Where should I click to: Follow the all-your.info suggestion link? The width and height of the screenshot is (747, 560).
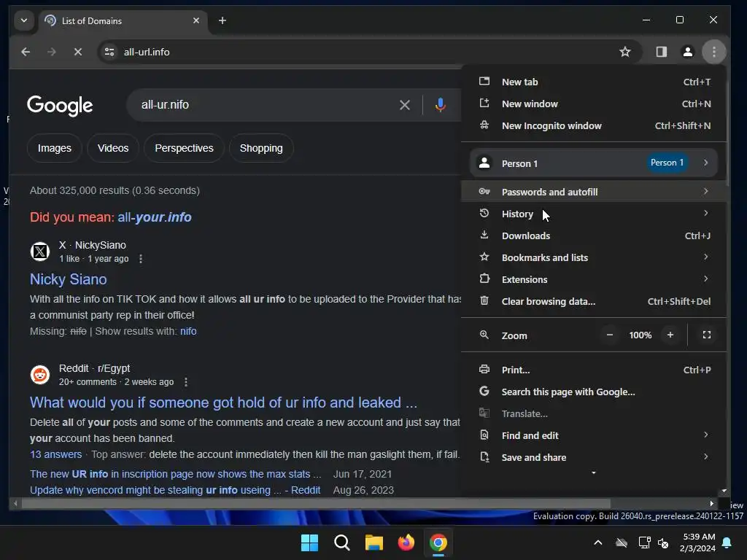155,217
